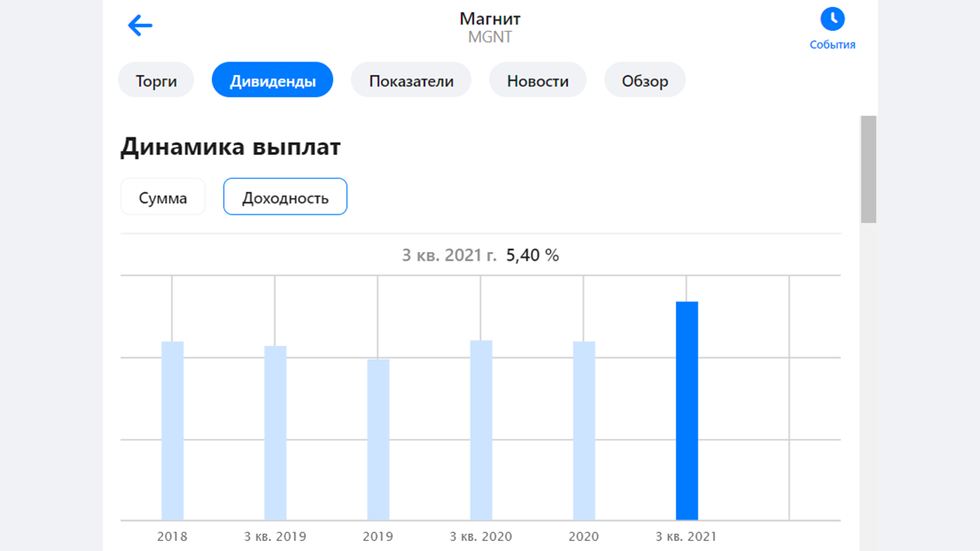The height and width of the screenshot is (551, 980).
Task: Click the Магнит ticker title
Action: (490, 18)
